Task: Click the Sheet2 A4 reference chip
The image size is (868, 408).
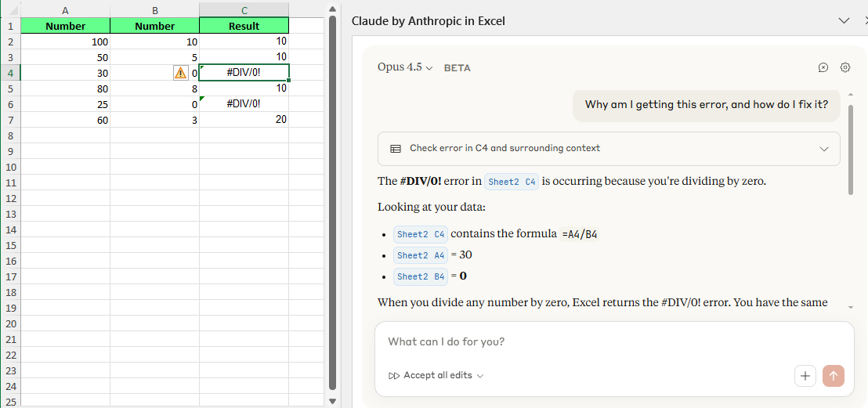Action: pos(421,255)
